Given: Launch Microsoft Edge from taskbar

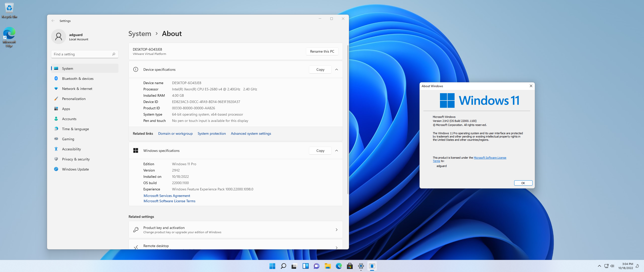Looking at the screenshot, I should pos(339,266).
